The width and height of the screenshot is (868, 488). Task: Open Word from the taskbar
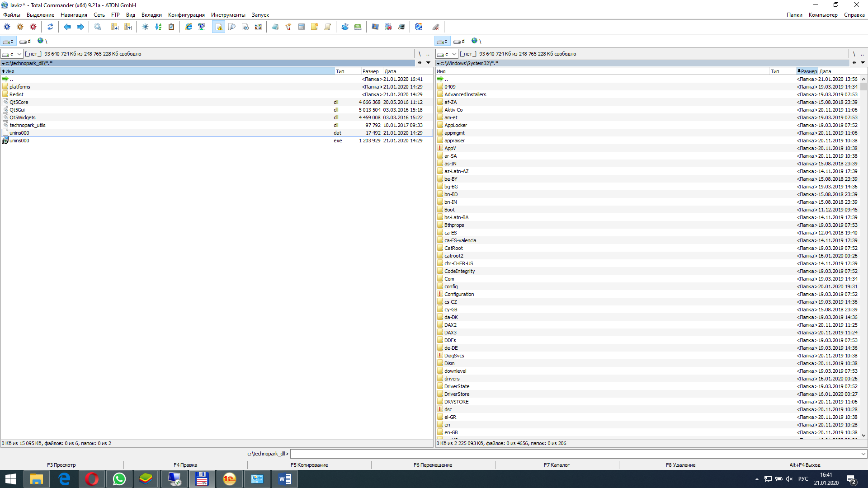tap(285, 479)
